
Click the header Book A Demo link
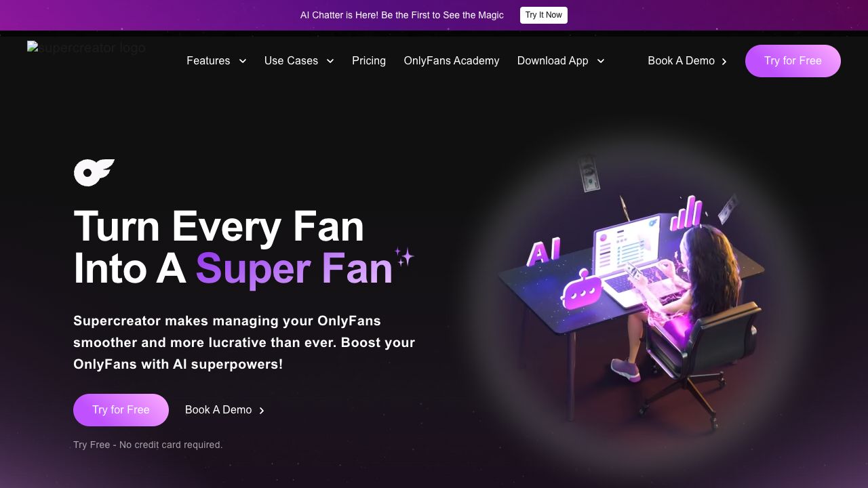point(681,61)
